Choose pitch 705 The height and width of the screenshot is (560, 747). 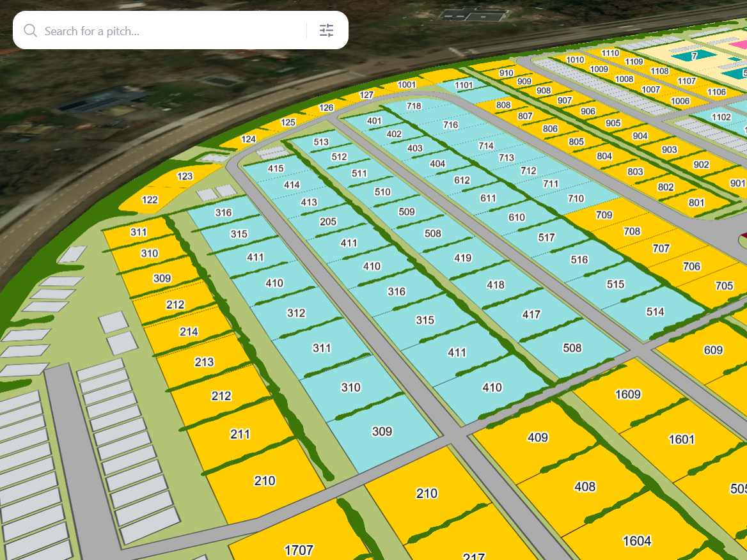pos(724,286)
